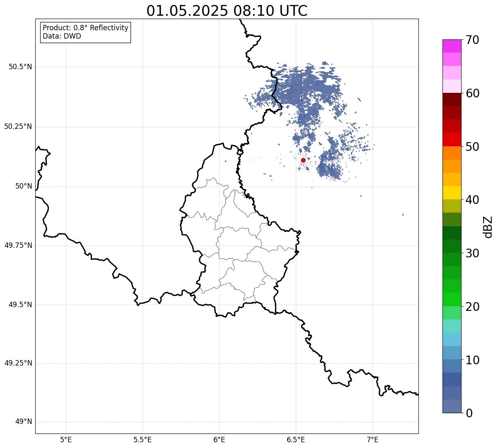Click the dBZ colorbar axis label

point(488,227)
